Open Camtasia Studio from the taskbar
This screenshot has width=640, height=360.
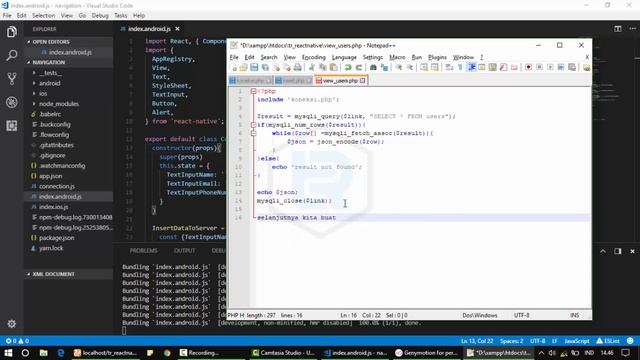[283, 353]
